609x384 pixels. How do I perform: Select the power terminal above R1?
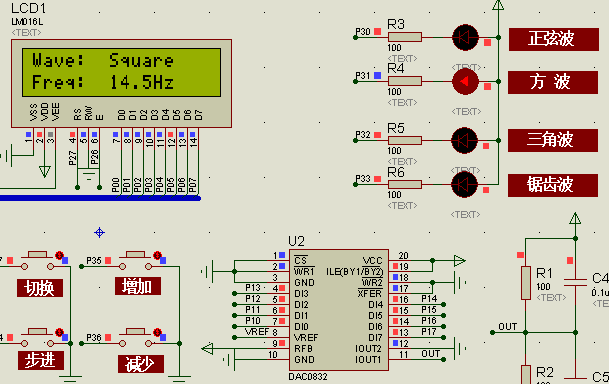pyautogui.click(x=575, y=219)
